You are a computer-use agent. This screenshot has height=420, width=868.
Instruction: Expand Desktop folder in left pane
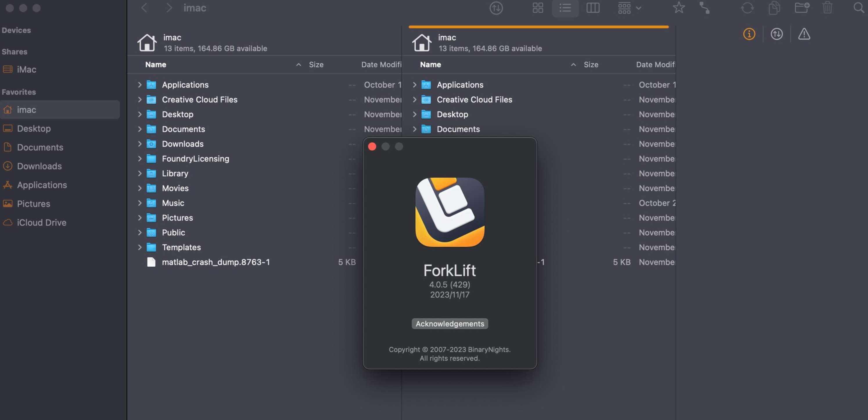(x=139, y=115)
